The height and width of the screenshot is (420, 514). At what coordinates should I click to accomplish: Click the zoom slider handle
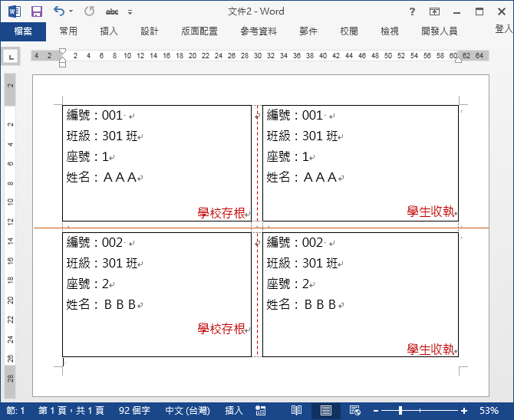coord(400,411)
